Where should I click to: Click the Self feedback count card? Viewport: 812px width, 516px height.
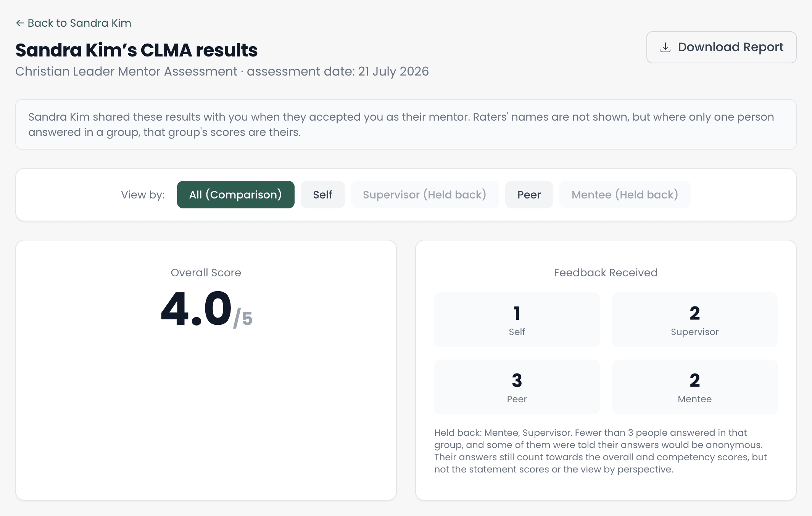(517, 320)
